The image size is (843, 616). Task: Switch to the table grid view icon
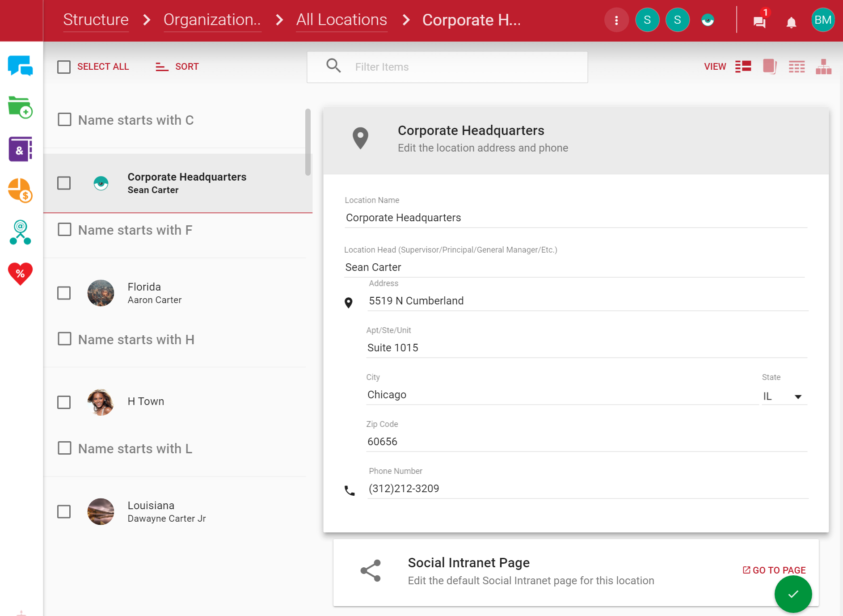click(797, 67)
